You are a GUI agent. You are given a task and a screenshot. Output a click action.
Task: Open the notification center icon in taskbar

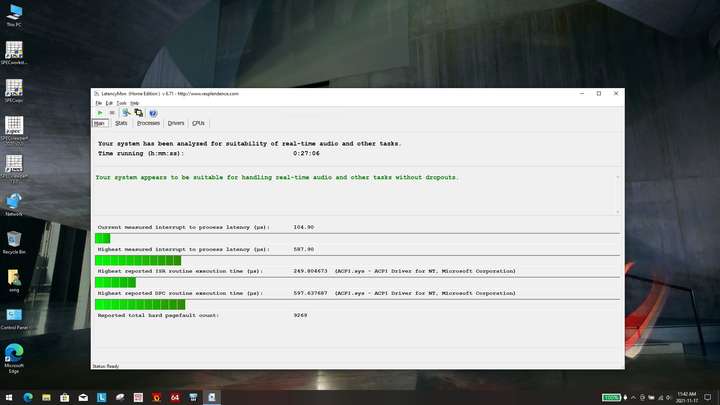pyautogui.click(x=708, y=397)
